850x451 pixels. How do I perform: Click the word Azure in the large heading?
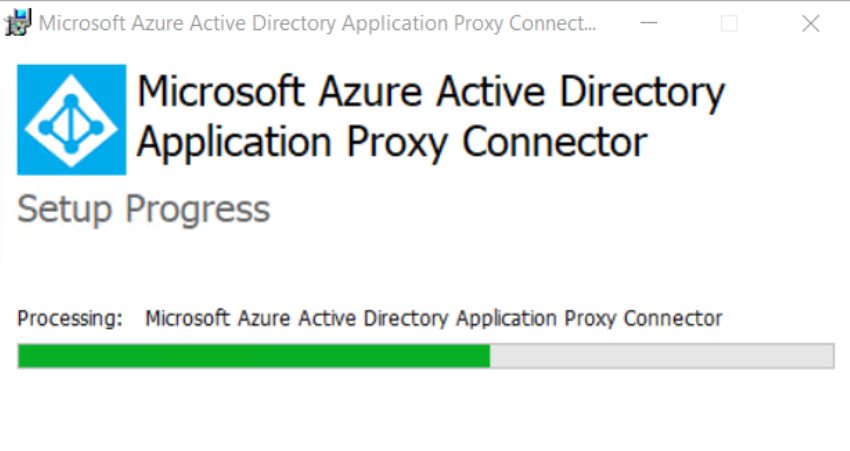pyautogui.click(x=370, y=91)
